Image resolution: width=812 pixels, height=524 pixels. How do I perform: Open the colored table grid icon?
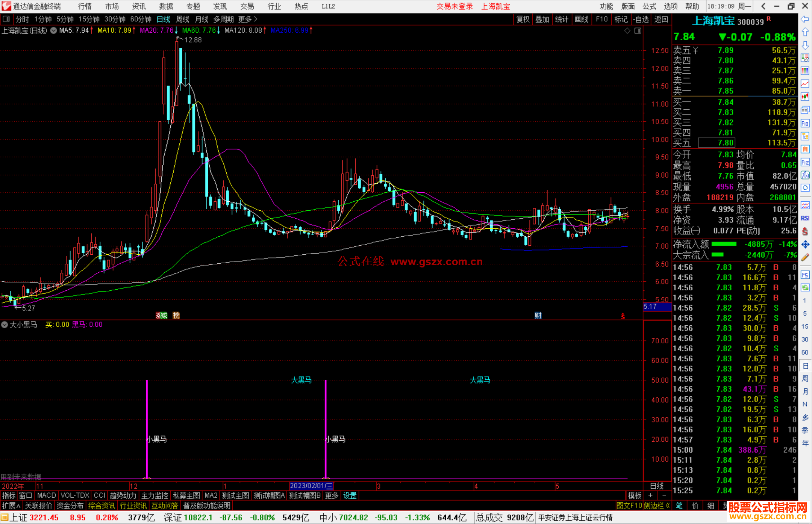(x=805, y=71)
